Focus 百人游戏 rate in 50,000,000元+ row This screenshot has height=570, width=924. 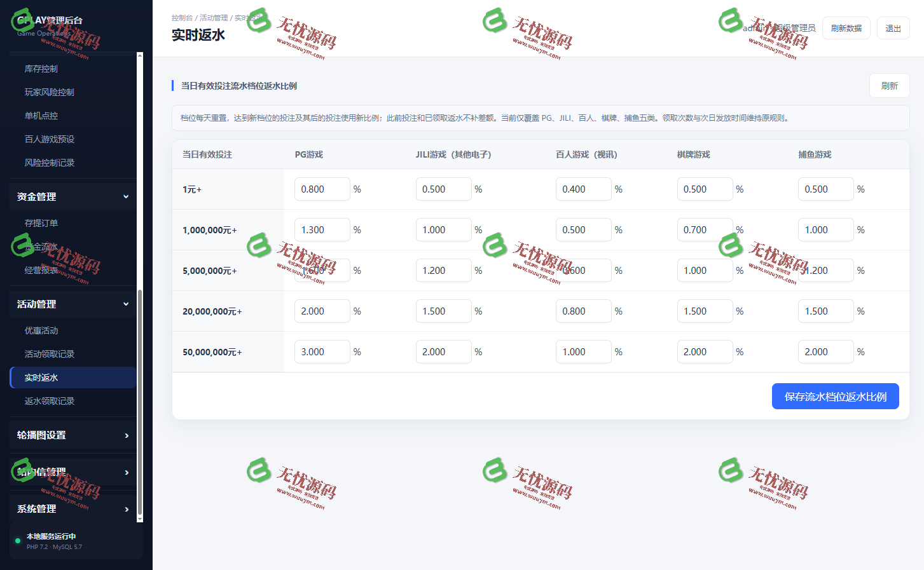tap(584, 352)
